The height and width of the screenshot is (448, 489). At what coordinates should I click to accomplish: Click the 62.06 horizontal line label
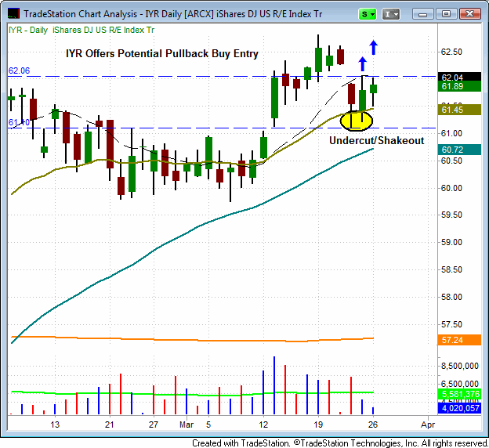pyautogui.click(x=19, y=70)
